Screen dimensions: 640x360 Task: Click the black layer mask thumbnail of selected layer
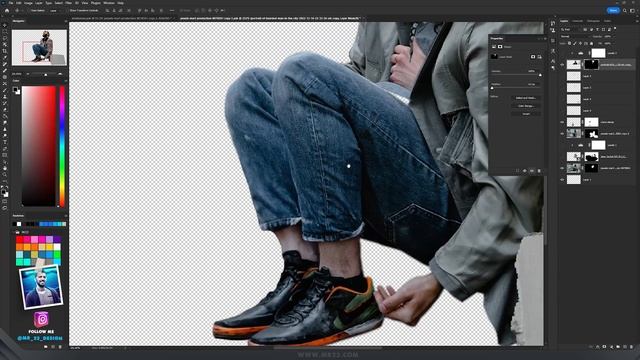591,64
